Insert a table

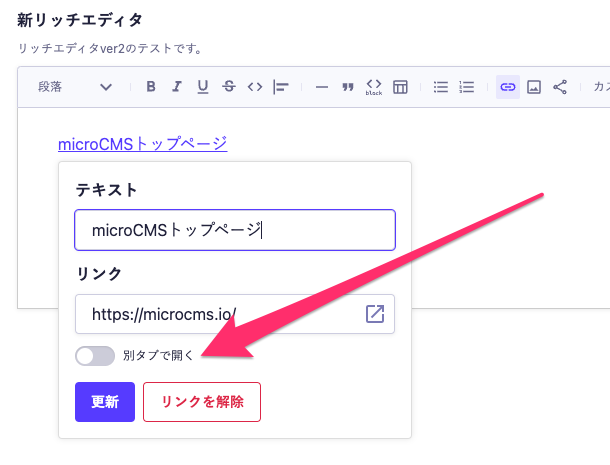click(400, 87)
